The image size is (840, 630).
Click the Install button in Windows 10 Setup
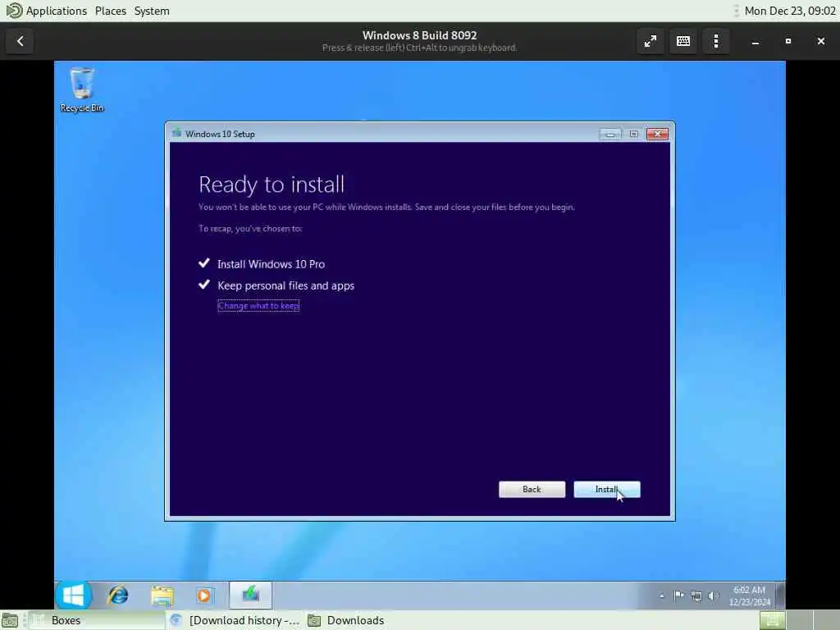click(x=606, y=489)
